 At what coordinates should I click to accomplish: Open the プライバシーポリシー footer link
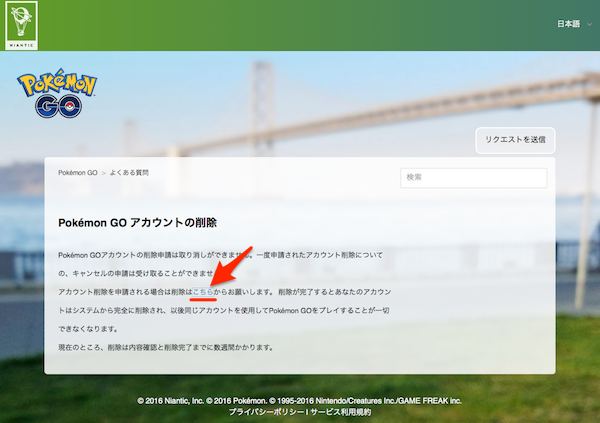(266, 412)
